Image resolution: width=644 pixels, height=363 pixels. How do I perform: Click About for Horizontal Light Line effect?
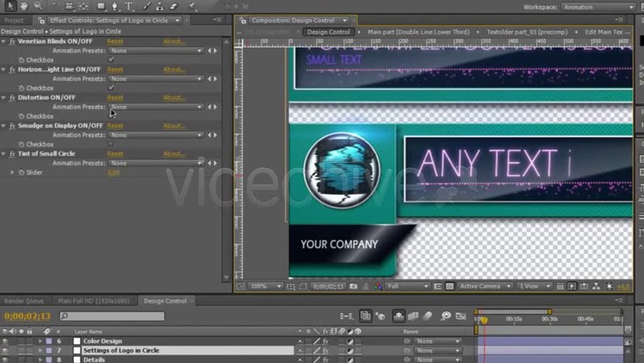[x=174, y=70]
